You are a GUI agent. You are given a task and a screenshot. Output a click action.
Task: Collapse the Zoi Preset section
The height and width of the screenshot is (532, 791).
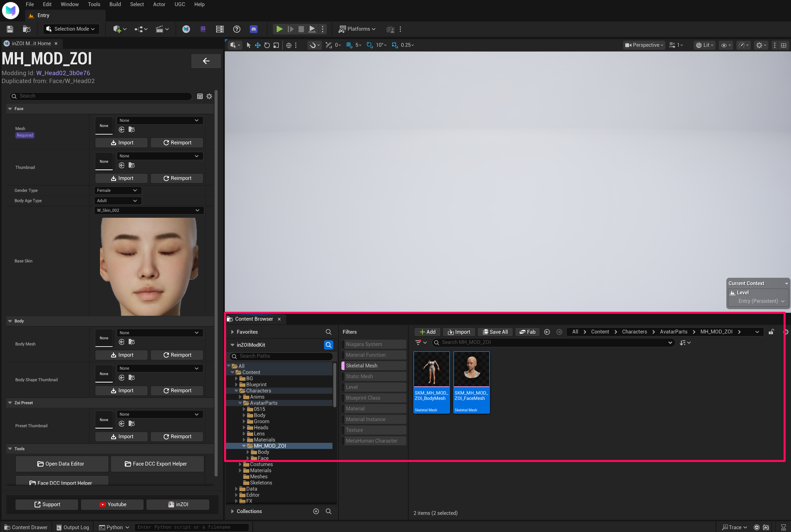tap(10, 403)
